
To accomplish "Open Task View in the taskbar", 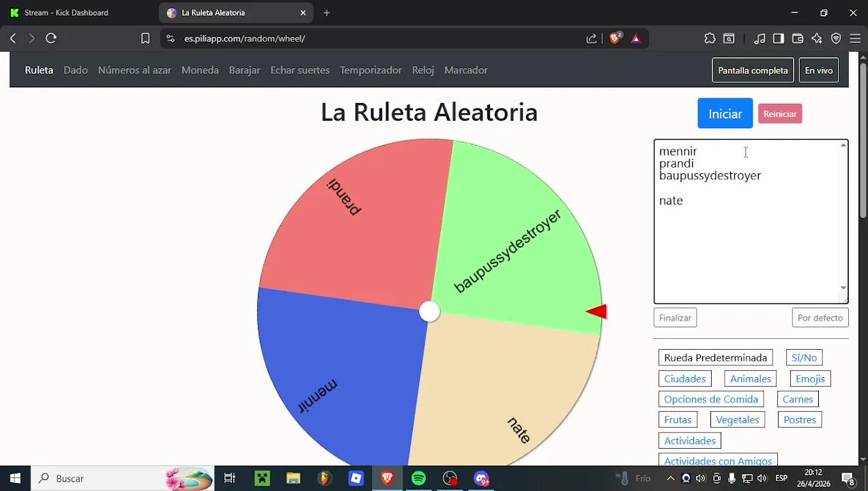I will (x=230, y=479).
